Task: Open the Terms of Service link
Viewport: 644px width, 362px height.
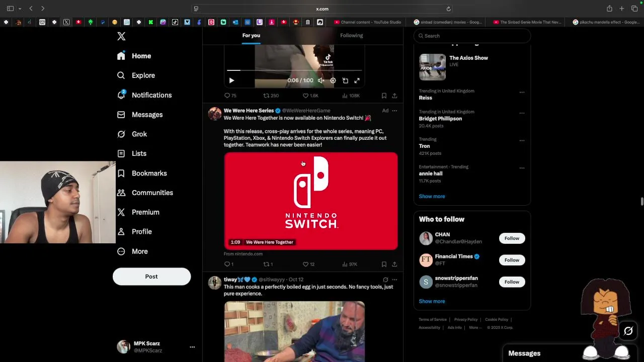Action: coord(433,319)
